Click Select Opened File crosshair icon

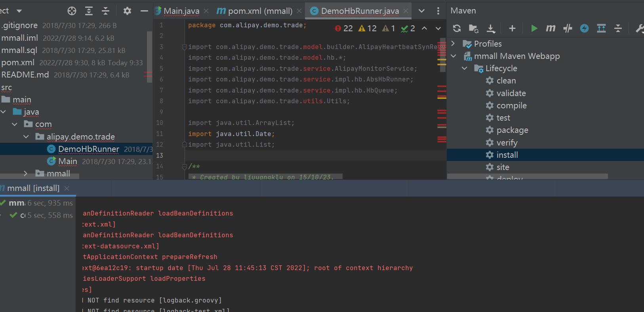click(x=72, y=11)
